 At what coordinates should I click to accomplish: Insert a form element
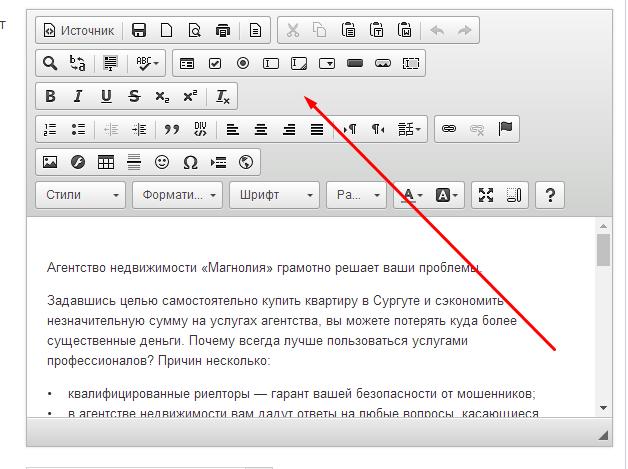click(187, 63)
